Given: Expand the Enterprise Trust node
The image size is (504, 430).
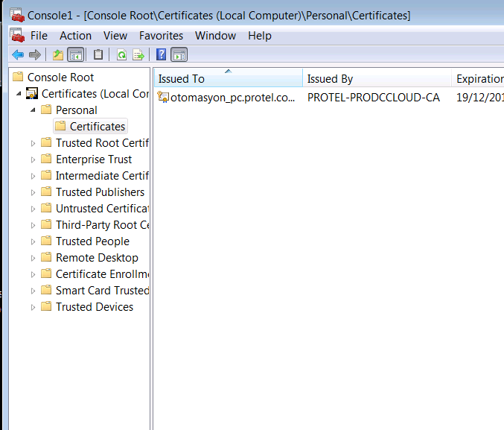Looking at the screenshot, I should tap(33, 159).
